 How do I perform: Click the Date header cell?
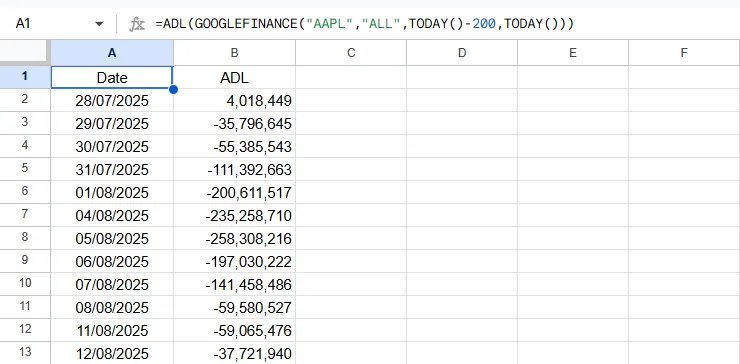112,77
